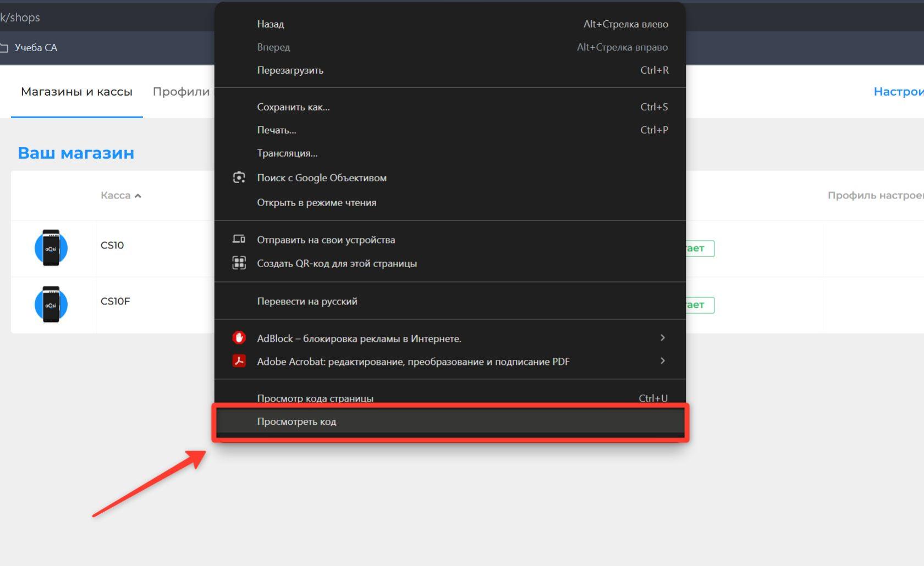The width and height of the screenshot is (924, 566).
Task: Expand the AdBlock submenu arrow
Action: tap(662, 337)
